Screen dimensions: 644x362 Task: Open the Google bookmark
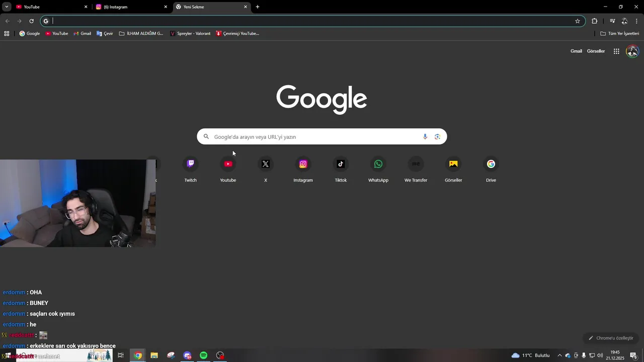click(30, 34)
